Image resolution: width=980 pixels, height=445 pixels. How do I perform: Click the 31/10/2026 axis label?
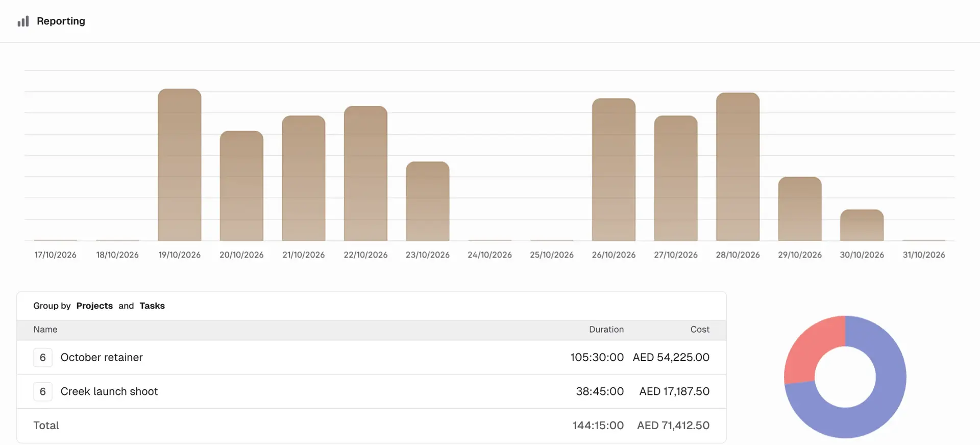point(924,254)
